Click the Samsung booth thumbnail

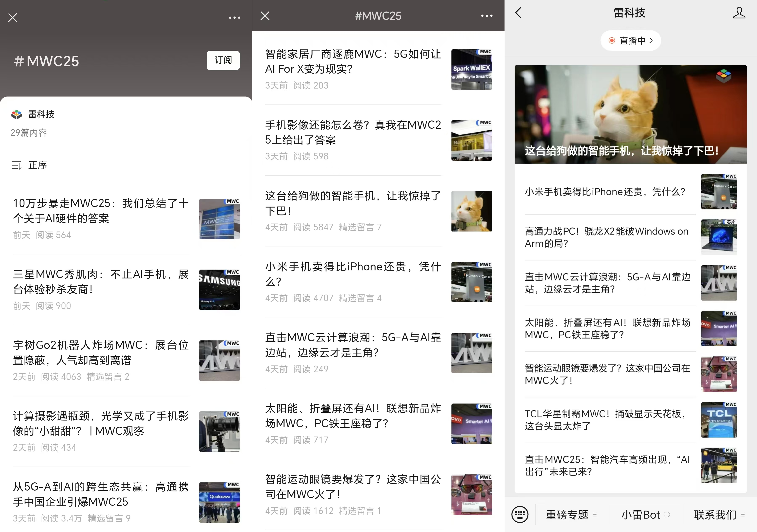(x=219, y=290)
